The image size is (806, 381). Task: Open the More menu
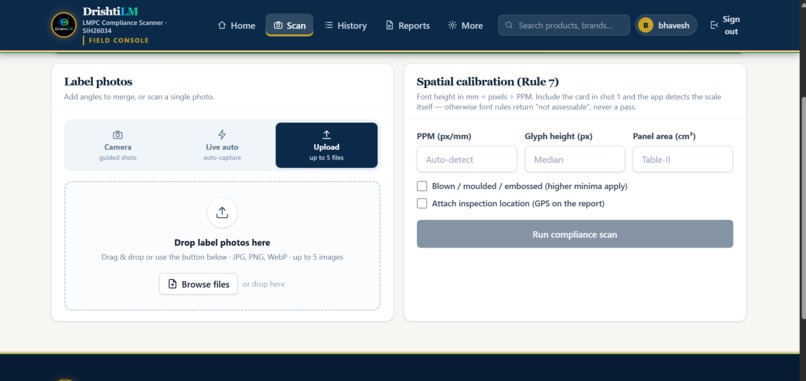coord(466,25)
